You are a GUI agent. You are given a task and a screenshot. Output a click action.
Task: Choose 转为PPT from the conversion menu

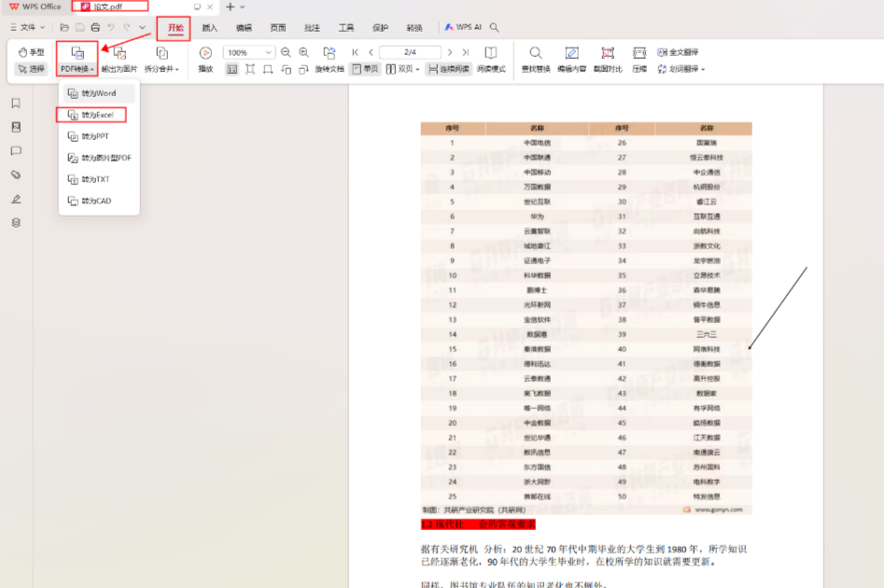pyautogui.click(x=99, y=136)
